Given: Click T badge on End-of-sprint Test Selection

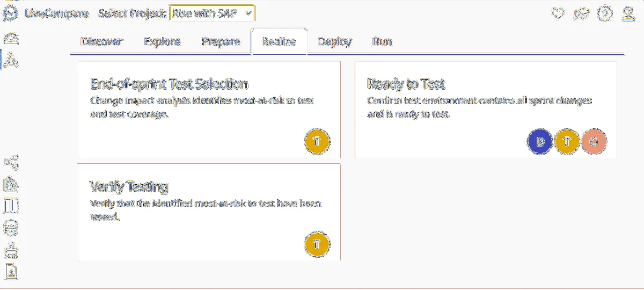Looking at the screenshot, I should [317, 142].
